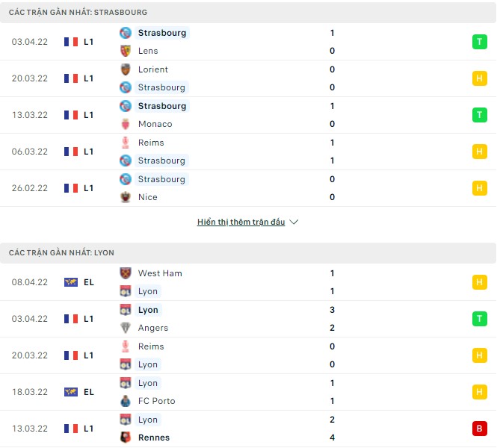Click the Lorient club crest icon
The width and height of the screenshot is (503, 448).
coord(126,69)
